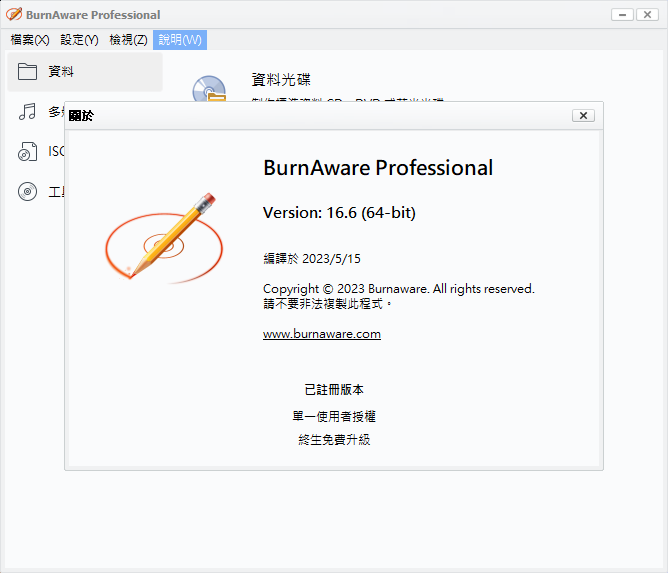The height and width of the screenshot is (573, 668).
Task: Click the 資料光碟 heading in main window
Action: point(281,79)
